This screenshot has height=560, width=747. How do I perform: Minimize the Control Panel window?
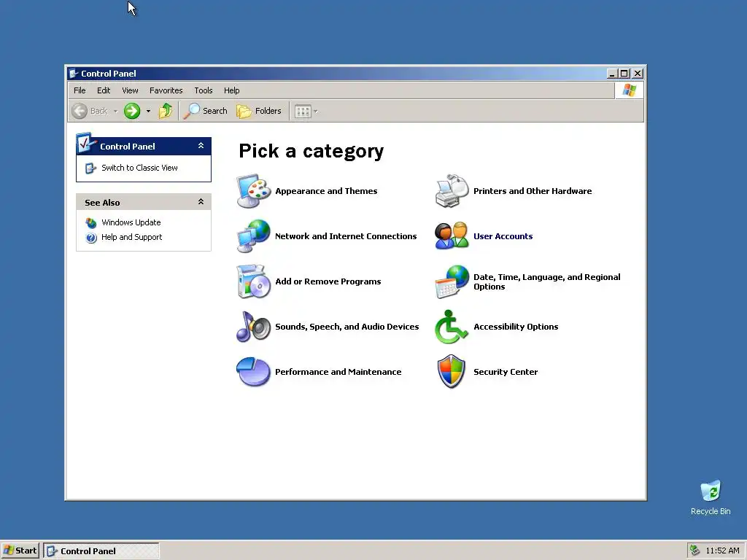pos(613,74)
